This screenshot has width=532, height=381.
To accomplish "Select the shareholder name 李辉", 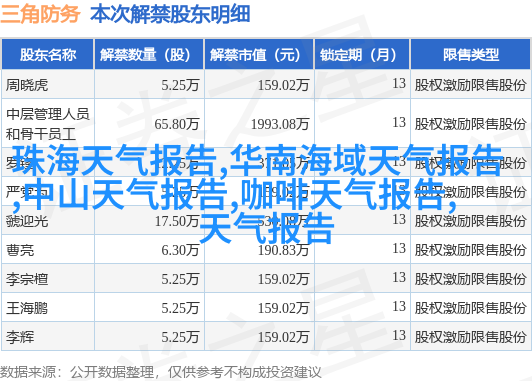I will coord(20,337).
